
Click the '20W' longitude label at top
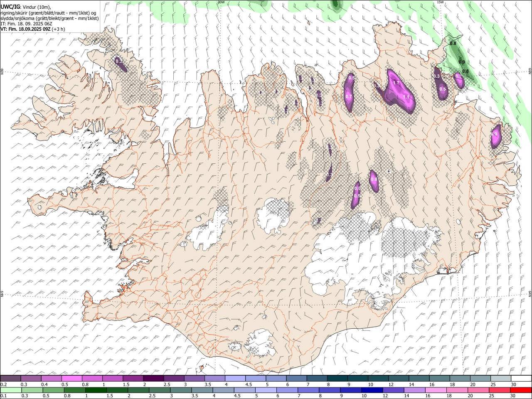tap(221, 2)
